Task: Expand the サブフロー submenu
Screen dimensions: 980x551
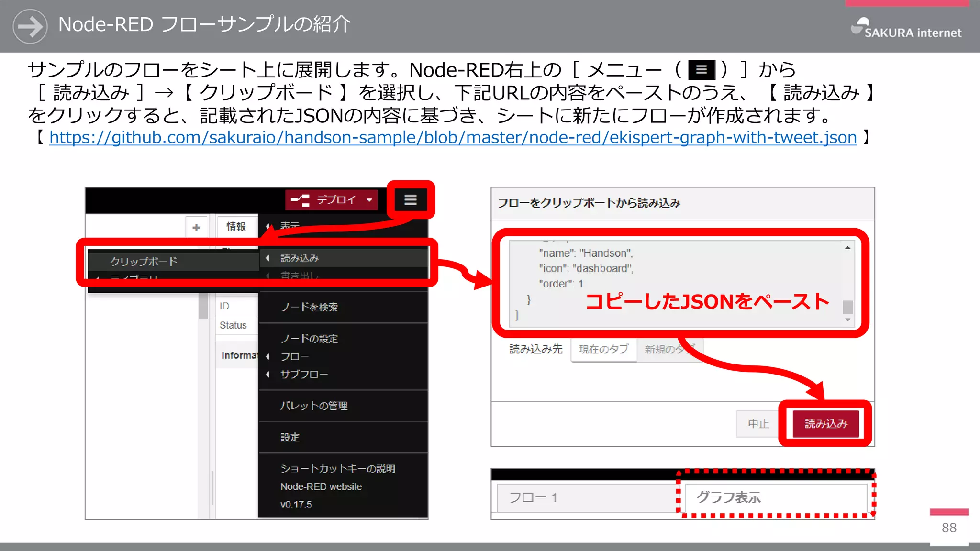Action: [343, 374]
